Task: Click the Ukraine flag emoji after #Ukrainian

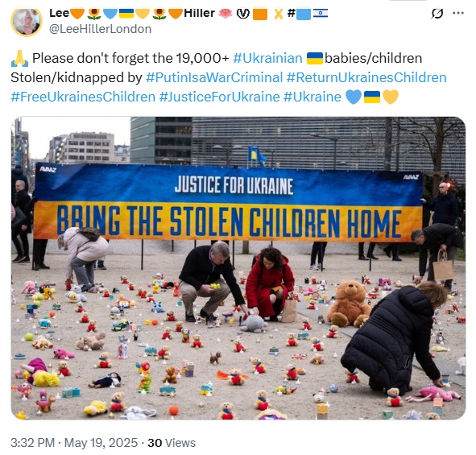Action: tap(314, 58)
